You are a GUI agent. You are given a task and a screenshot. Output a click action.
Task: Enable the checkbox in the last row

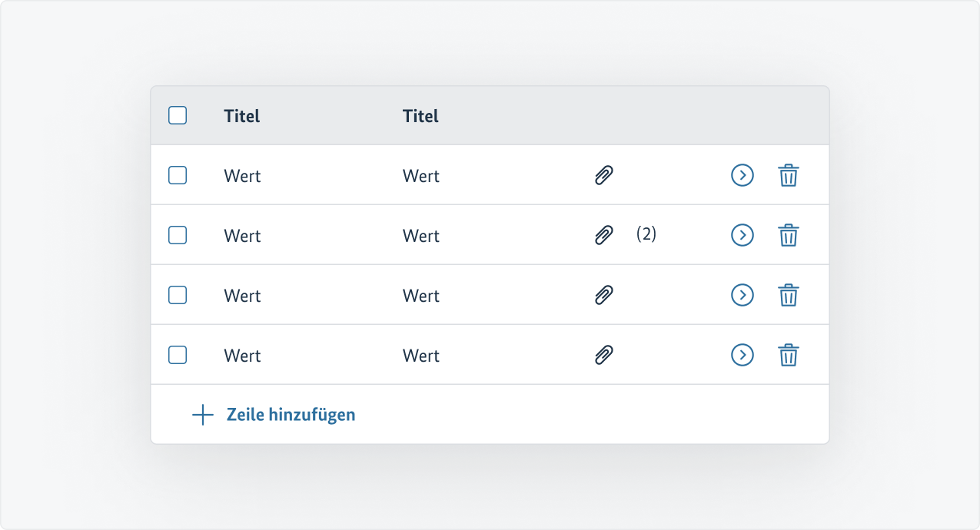point(178,354)
